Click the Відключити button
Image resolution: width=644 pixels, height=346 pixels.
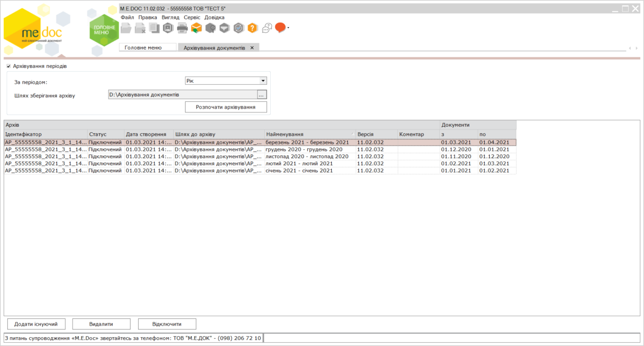click(x=167, y=324)
